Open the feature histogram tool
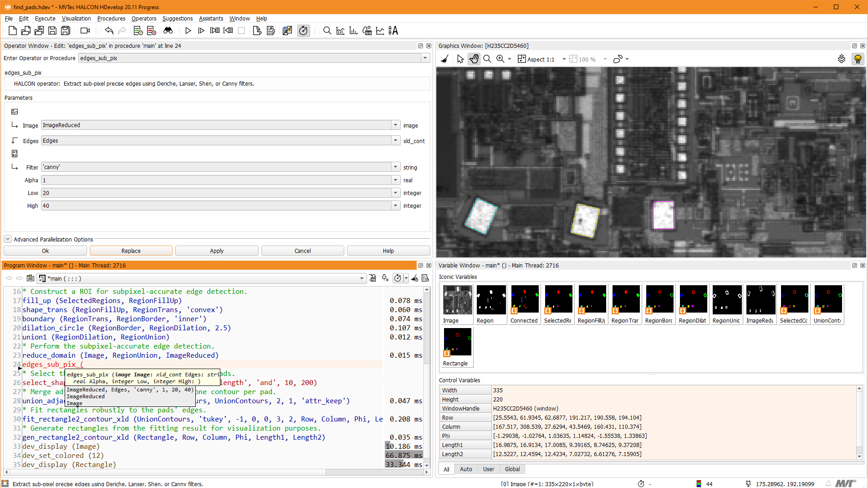868x488 pixels. 353,31
